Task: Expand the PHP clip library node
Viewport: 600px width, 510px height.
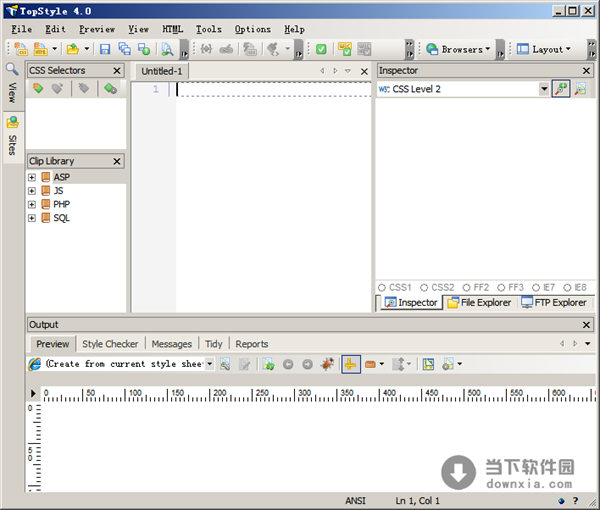Action: click(x=32, y=205)
